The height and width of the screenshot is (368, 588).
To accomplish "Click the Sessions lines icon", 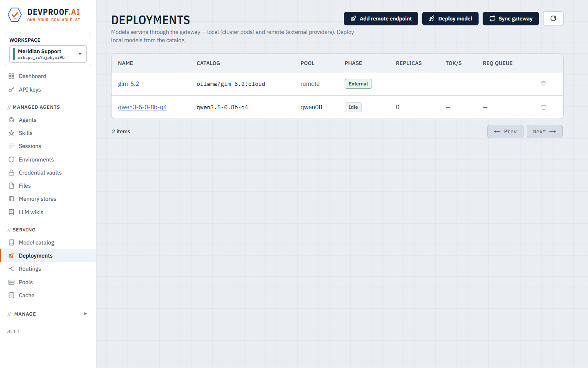I will 11,146.
